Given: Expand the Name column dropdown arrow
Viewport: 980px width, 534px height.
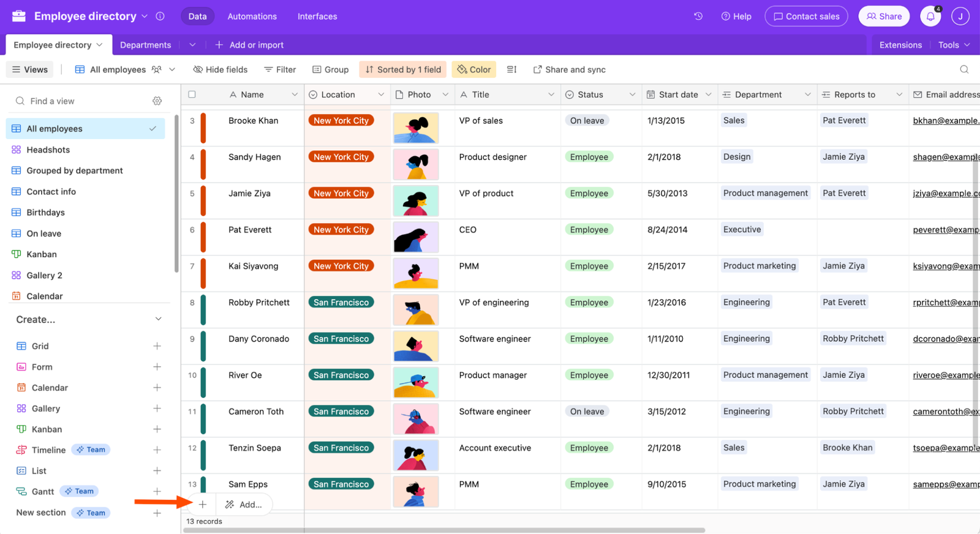Looking at the screenshot, I should tap(295, 95).
